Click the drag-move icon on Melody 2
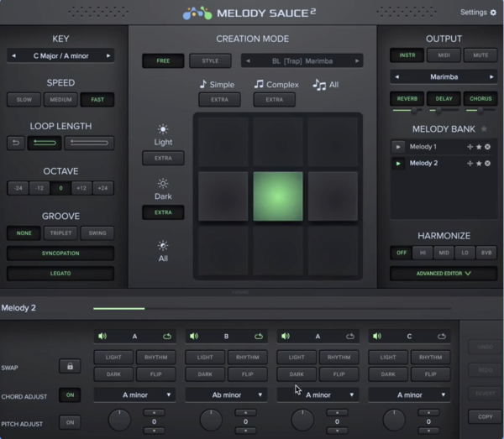 coord(470,163)
